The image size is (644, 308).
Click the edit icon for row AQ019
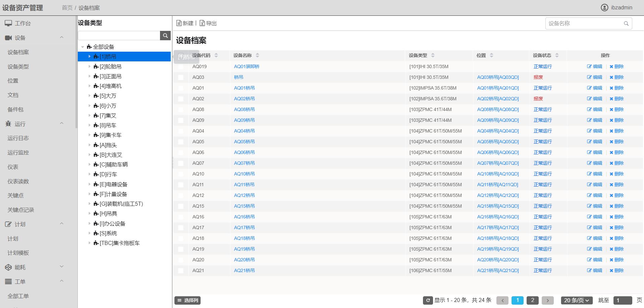589,66
